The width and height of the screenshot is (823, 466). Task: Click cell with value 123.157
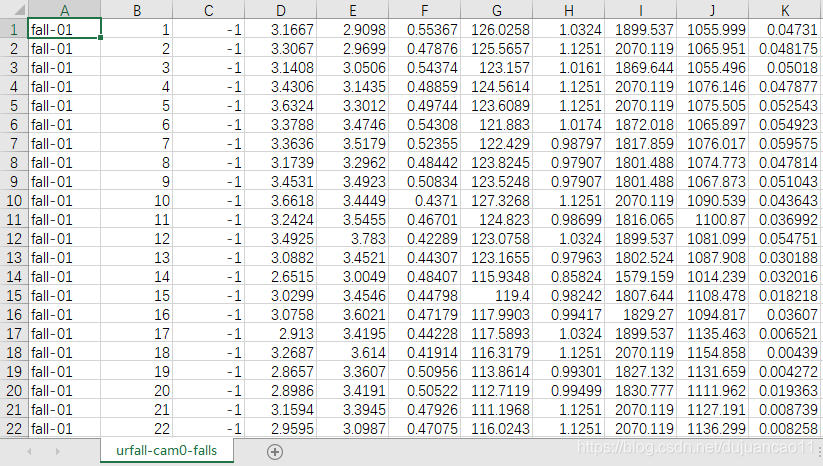coord(497,68)
